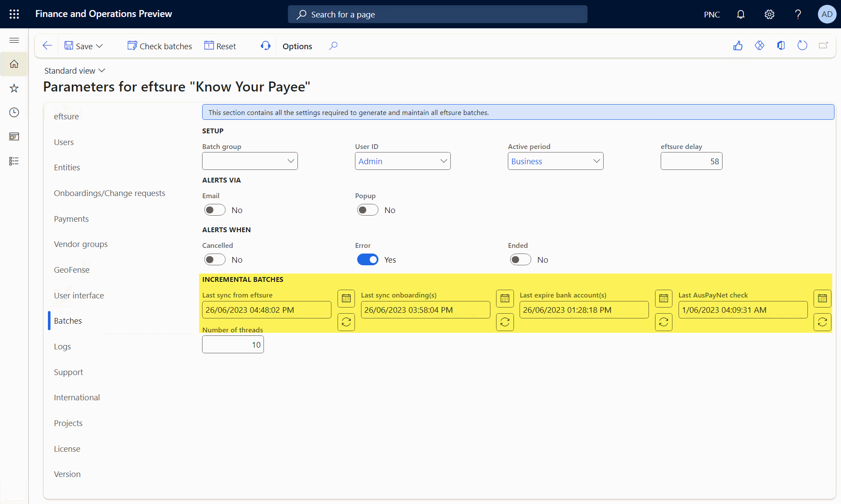Open calendar for Last AusPayNet check

[x=822, y=298]
